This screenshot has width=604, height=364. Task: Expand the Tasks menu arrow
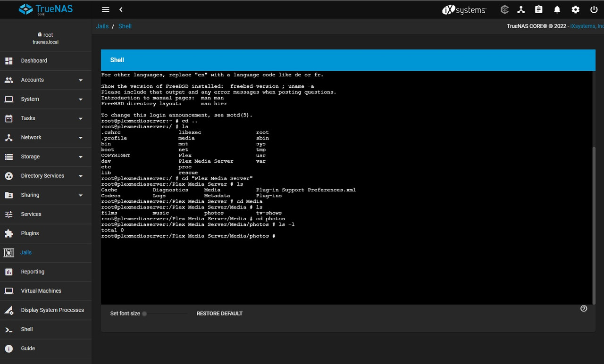[x=81, y=118]
